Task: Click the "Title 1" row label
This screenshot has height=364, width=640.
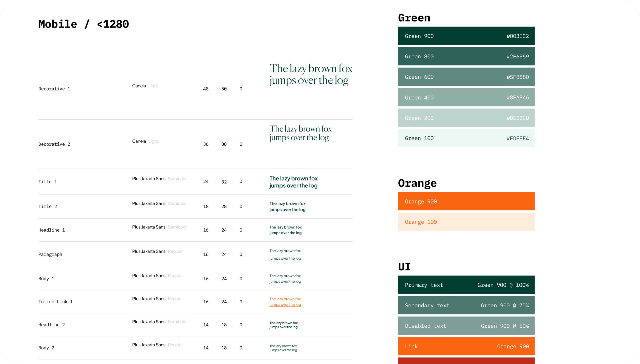Action: (x=48, y=181)
